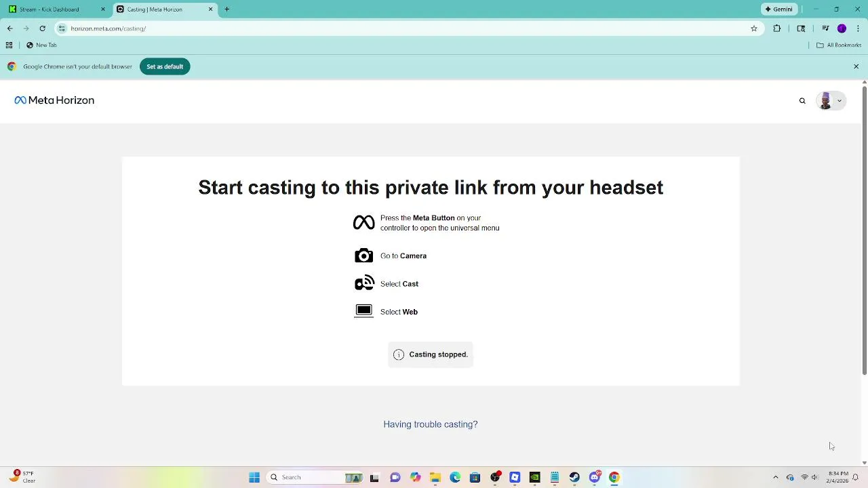Image resolution: width=868 pixels, height=488 pixels.
Task: Open the Gemini button in Chrome
Action: pyautogui.click(x=778, y=9)
